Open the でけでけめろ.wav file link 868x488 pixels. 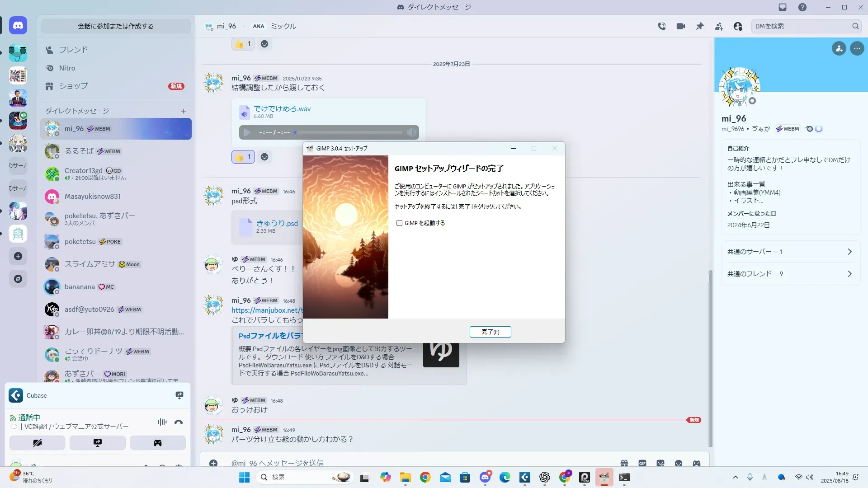pyautogui.click(x=282, y=108)
